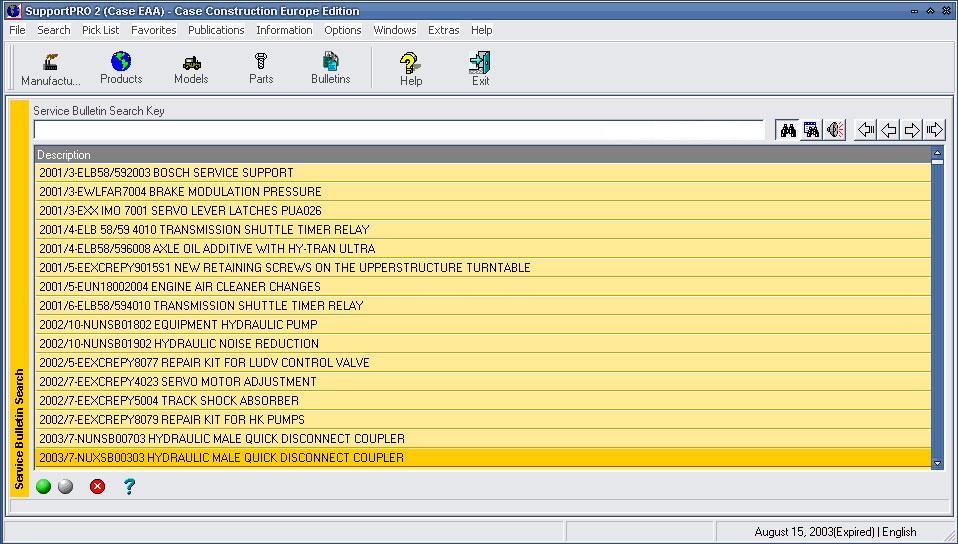Go to next page arrow

pos(912,130)
